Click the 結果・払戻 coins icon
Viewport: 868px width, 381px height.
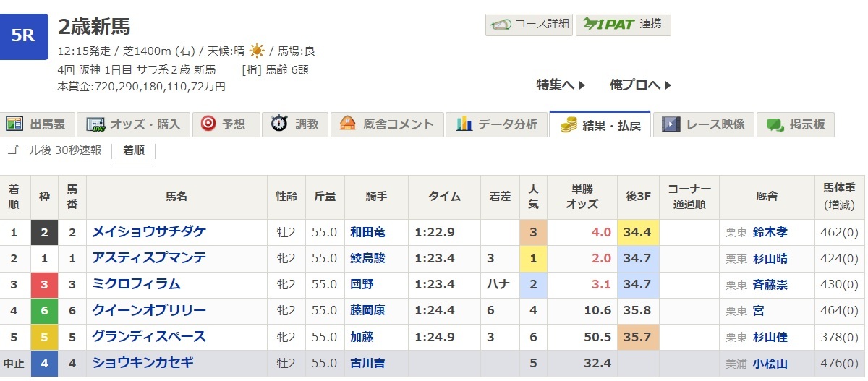[569, 124]
